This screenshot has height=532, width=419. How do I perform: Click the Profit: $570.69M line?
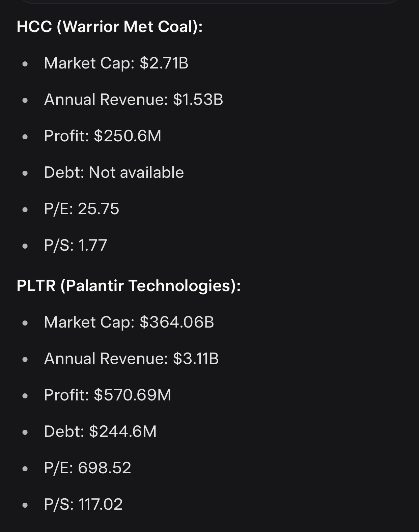(x=108, y=395)
